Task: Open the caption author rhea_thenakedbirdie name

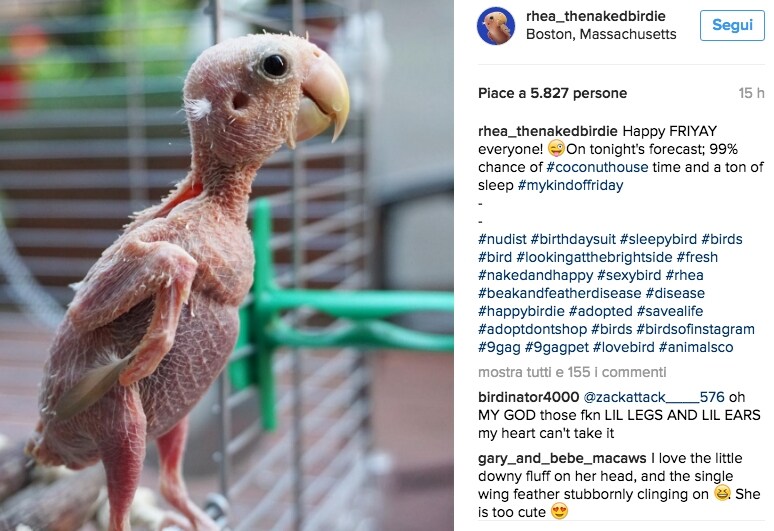Action: pos(548,131)
